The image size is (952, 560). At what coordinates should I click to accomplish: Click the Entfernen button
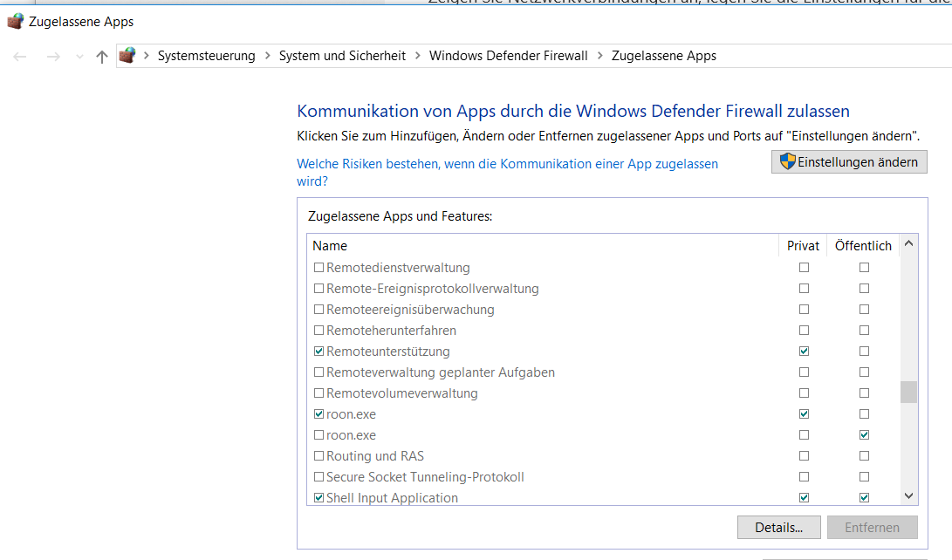point(873,527)
